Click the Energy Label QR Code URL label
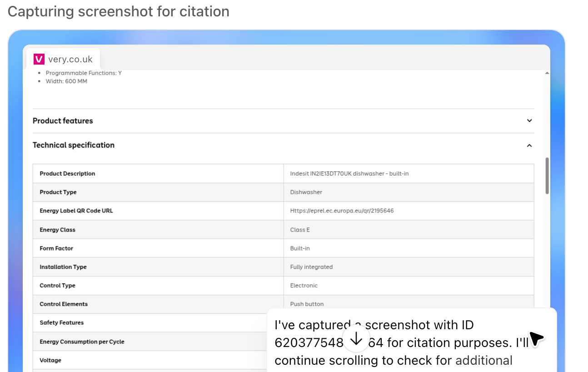The height and width of the screenshot is (372, 588). (76, 211)
